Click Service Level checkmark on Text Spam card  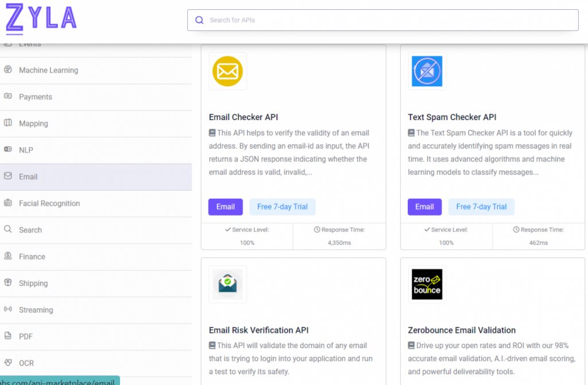coord(427,230)
